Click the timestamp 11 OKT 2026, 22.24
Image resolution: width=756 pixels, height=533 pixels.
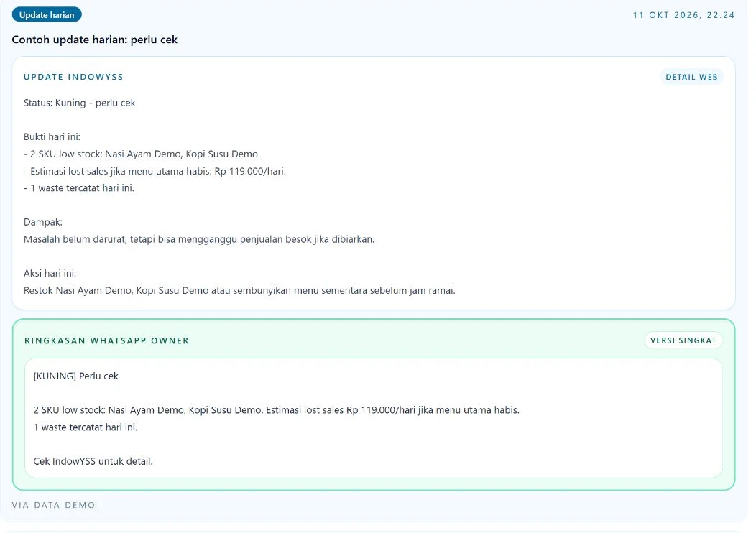pyautogui.click(x=683, y=15)
